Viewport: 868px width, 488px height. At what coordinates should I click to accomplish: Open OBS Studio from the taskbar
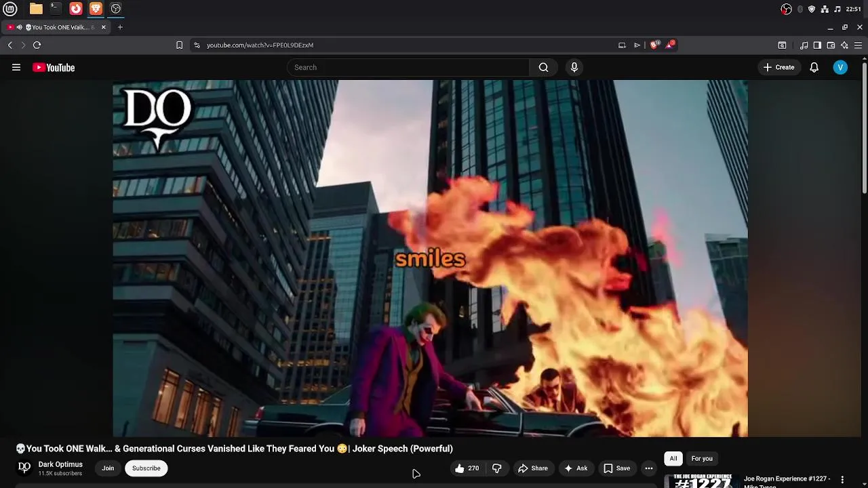click(x=116, y=9)
